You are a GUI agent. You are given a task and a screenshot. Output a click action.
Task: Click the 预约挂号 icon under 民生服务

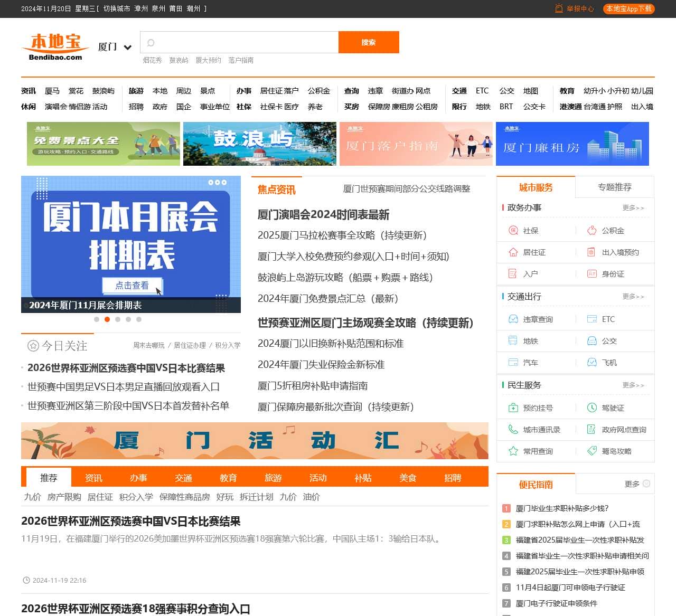[513, 408]
